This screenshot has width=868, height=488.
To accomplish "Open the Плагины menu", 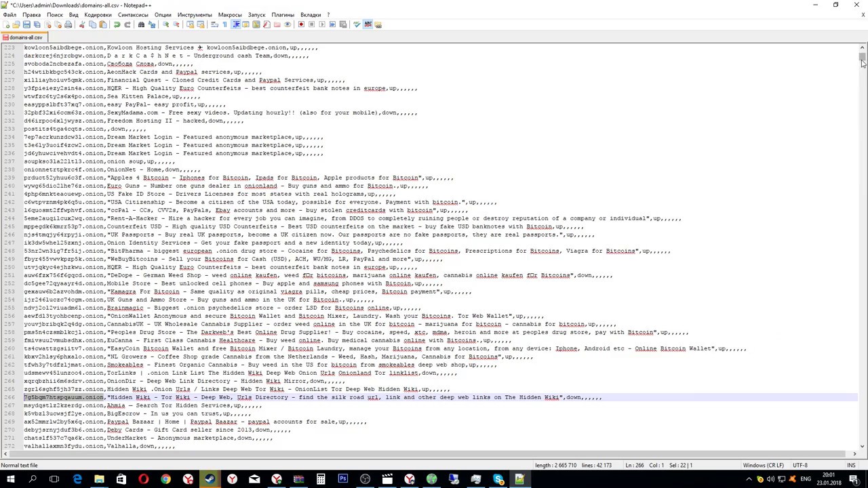I will 283,15.
